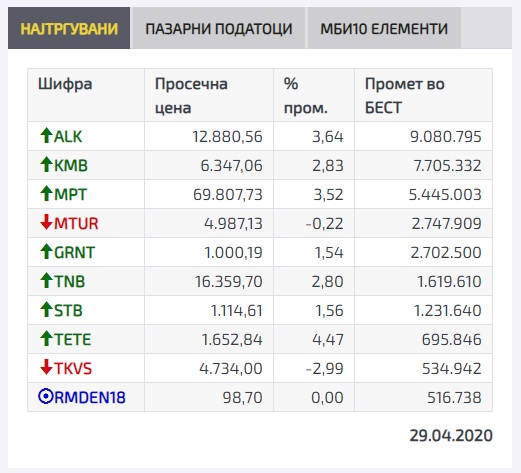Open the STB stock link
The image size is (521, 473).
[68, 310]
